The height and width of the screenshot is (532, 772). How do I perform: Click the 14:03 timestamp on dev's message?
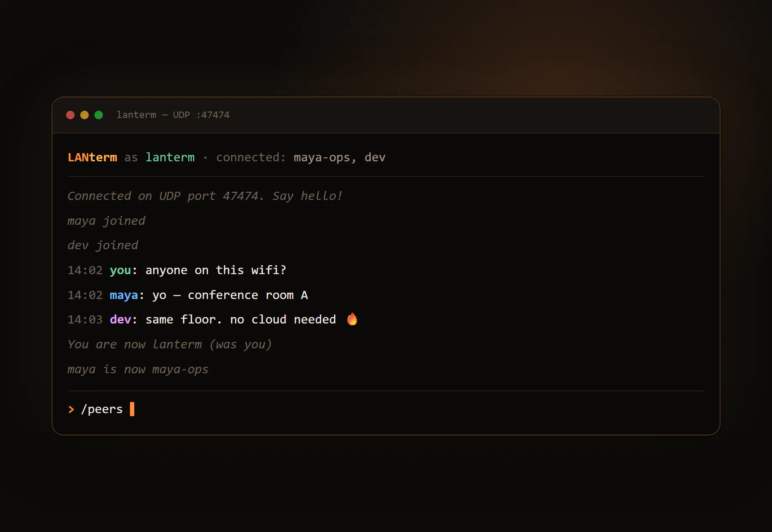pos(85,320)
